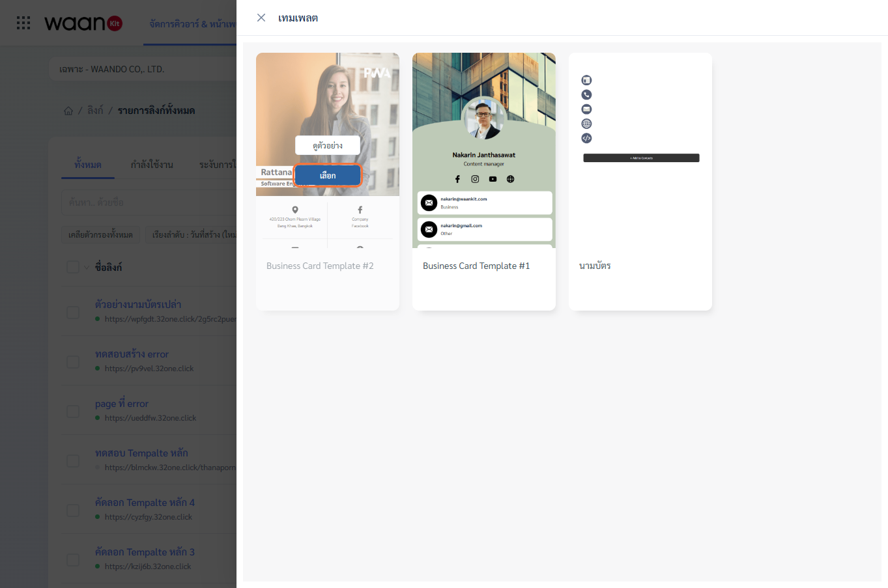Click the envelope icon in นามบัตร template
This screenshot has width=888, height=588.
[586, 109]
